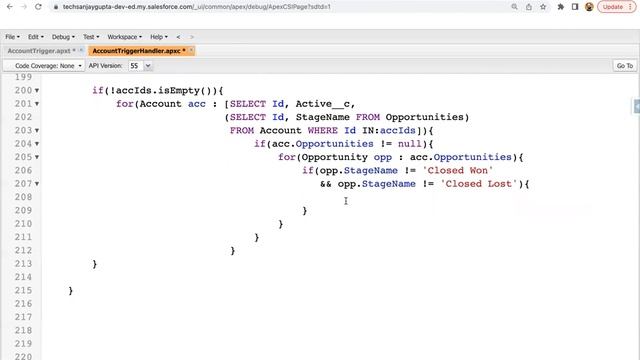Screen dimensions: 640x360
Task: Click 'Closed Lost' string in code
Action: (x=478, y=184)
